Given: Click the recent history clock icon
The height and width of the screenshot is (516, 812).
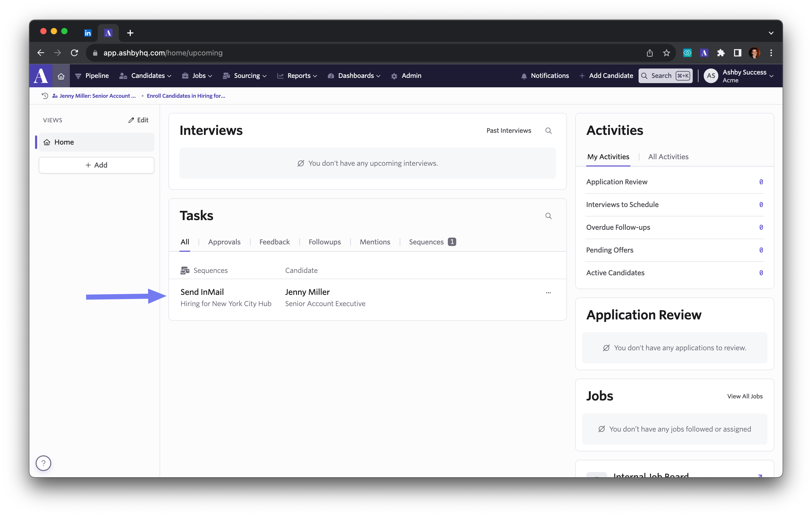Looking at the screenshot, I should point(45,96).
